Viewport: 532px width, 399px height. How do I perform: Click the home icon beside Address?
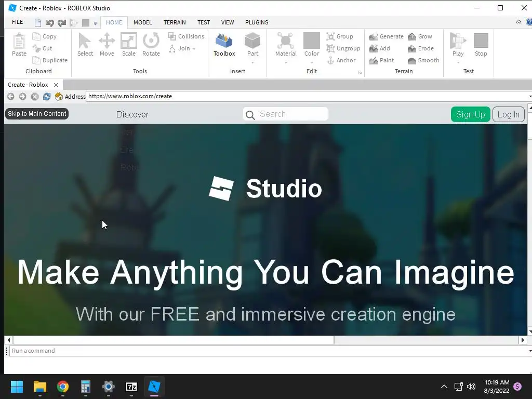coord(59,96)
